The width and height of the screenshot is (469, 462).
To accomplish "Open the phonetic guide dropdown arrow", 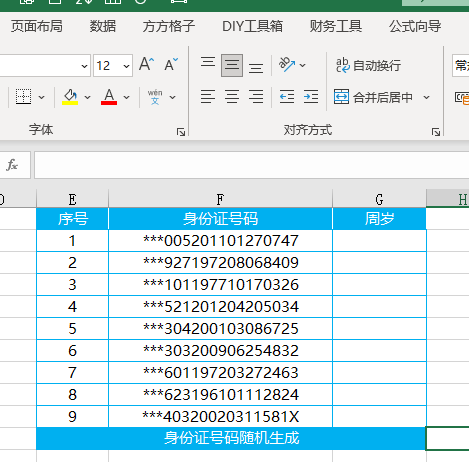I will pos(172,97).
